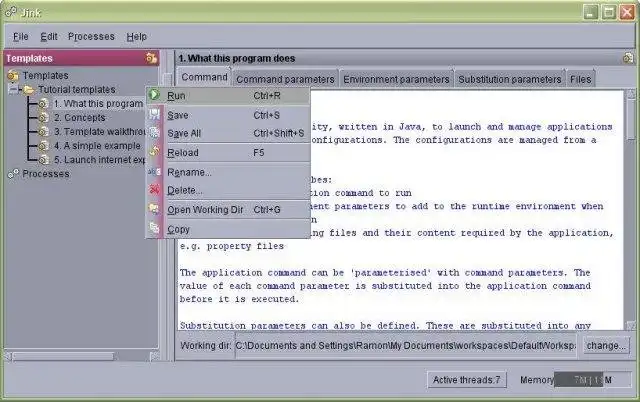Click the red Delete icon
Image resolution: width=640 pixels, height=402 pixels.
coord(154,190)
